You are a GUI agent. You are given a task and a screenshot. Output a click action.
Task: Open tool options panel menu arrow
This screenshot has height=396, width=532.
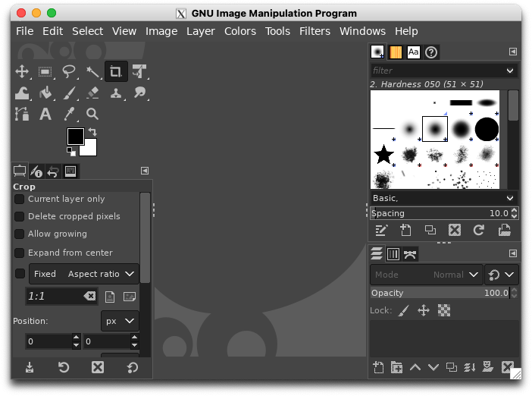145,171
